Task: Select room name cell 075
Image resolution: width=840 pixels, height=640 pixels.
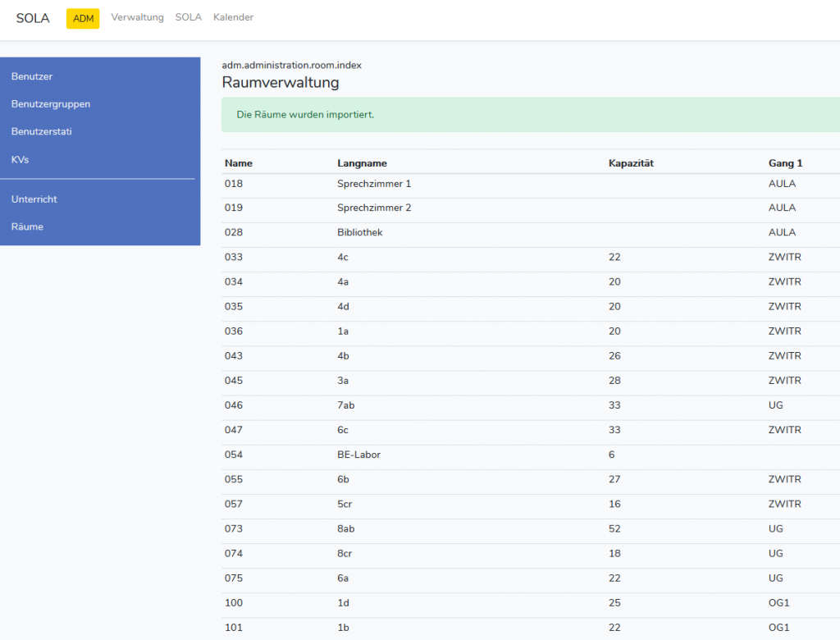Action: point(234,578)
